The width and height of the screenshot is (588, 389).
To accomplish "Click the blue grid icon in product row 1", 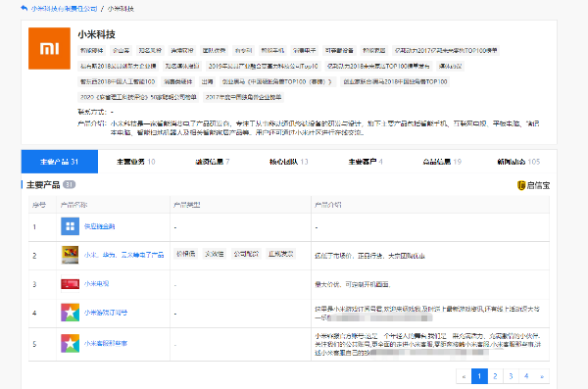I will tap(71, 226).
